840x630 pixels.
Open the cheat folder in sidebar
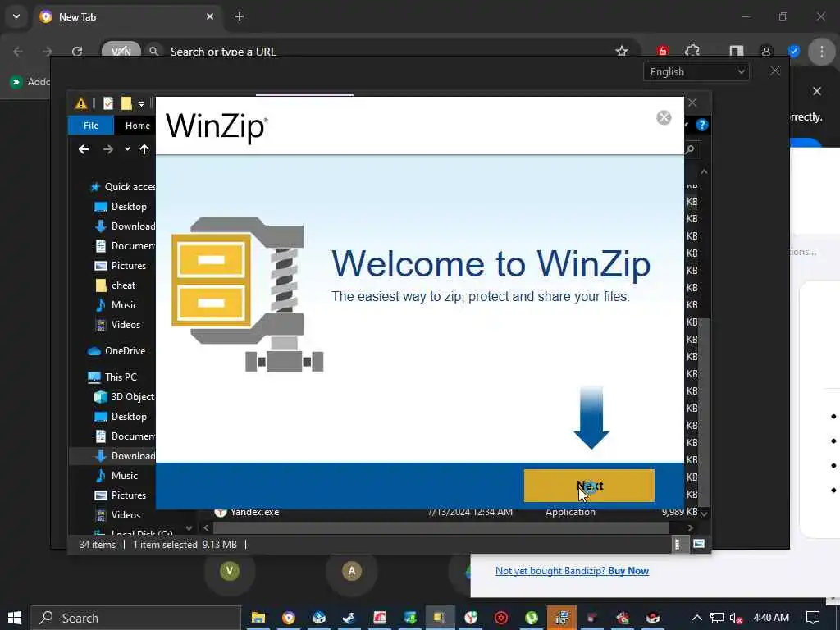(x=116, y=285)
